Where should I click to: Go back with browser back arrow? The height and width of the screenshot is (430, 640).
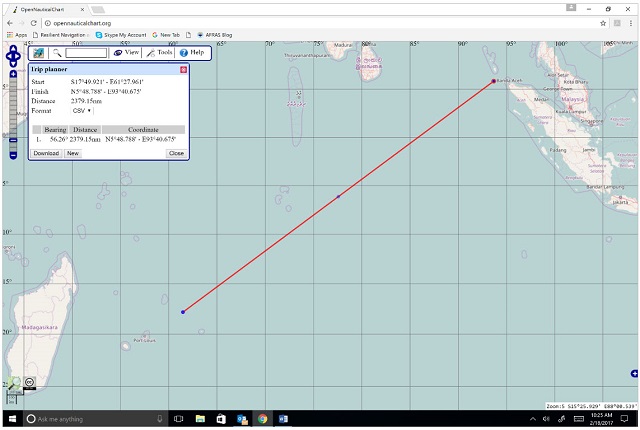click(x=10, y=23)
